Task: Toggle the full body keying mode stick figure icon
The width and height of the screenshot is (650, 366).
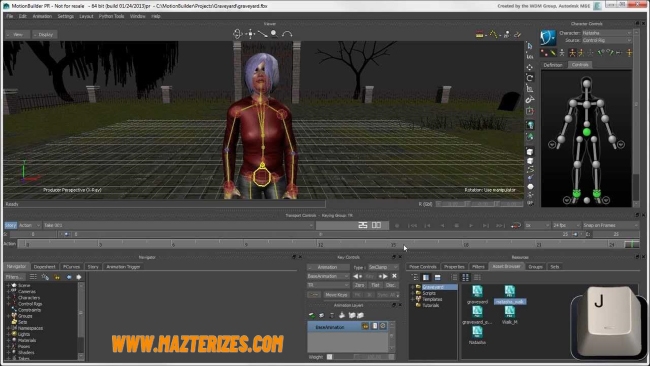Action: coord(572,53)
